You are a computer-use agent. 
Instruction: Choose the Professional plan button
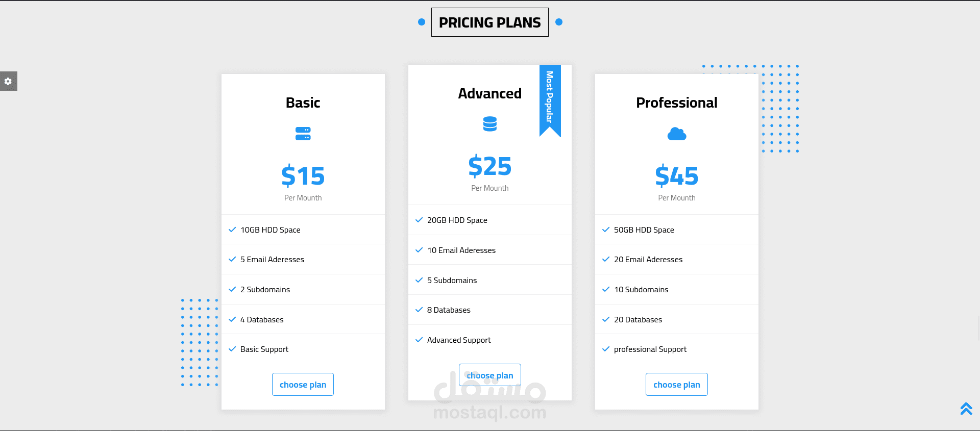[x=677, y=385]
